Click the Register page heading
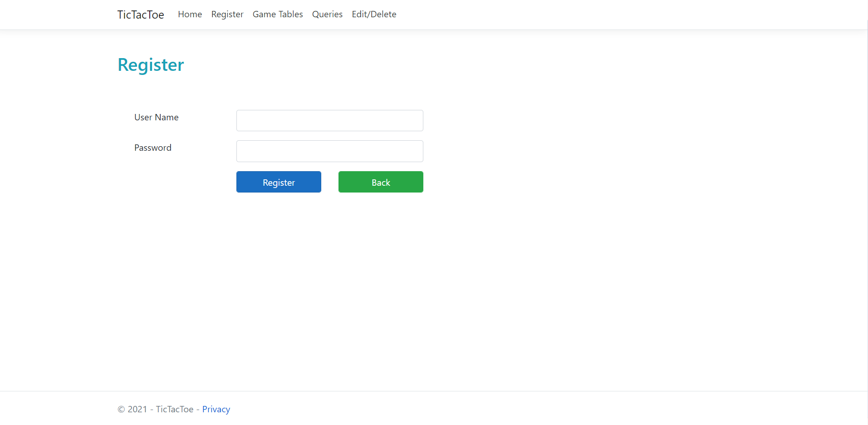Viewport: 868px width, 425px height. [150, 64]
